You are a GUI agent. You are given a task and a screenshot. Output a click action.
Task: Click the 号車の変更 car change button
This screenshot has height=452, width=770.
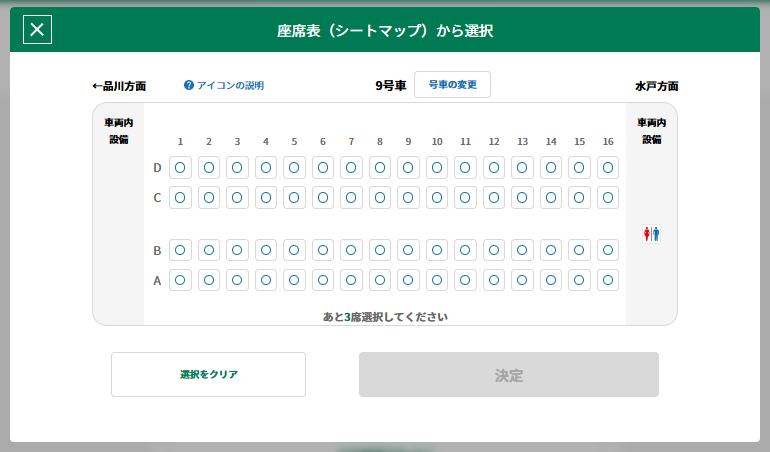click(x=452, y=85)
